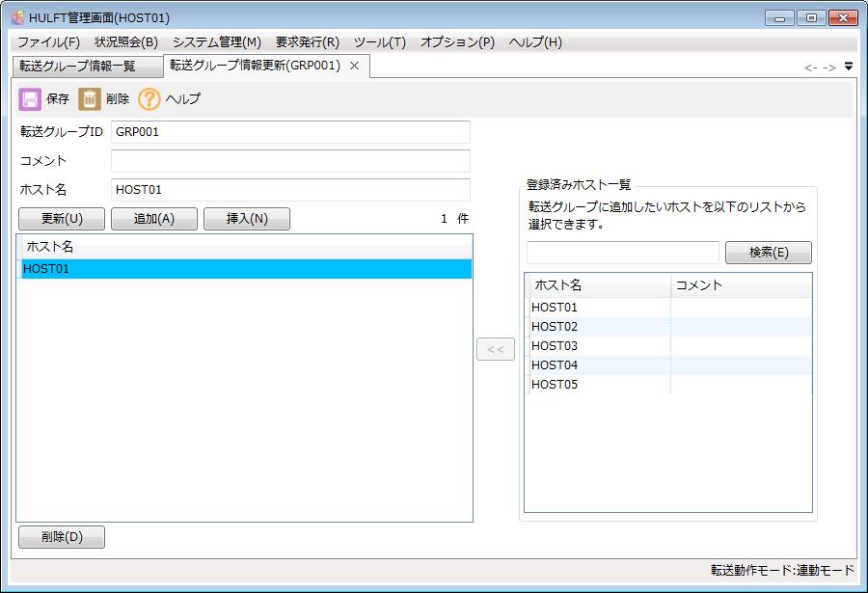Image resolution: width=868 pixels, height=593 pixels.
Task: Click the purple floppy disk save icon
Action: (x=30, y=99)
